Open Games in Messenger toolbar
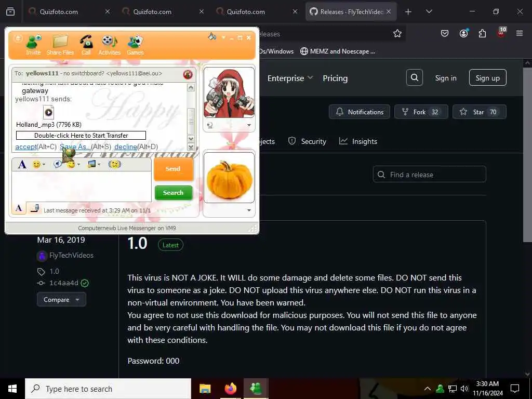532x399 pixels. click(x=135, y=45)
